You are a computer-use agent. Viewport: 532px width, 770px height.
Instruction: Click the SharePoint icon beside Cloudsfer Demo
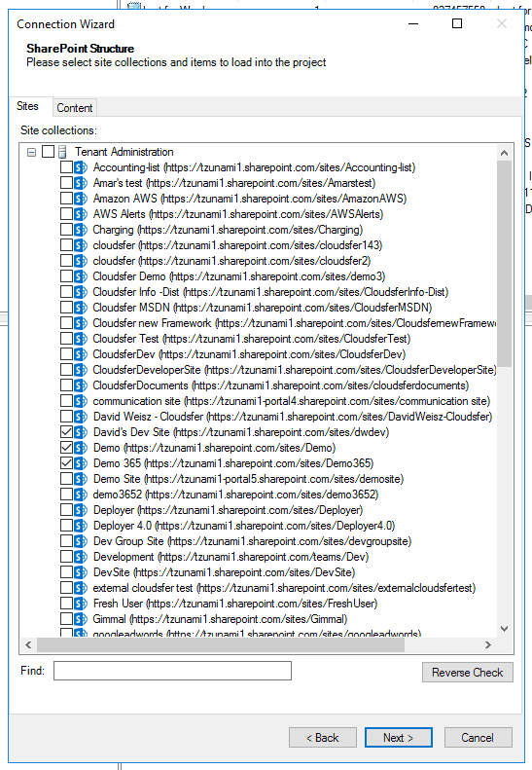coord(81,276)
